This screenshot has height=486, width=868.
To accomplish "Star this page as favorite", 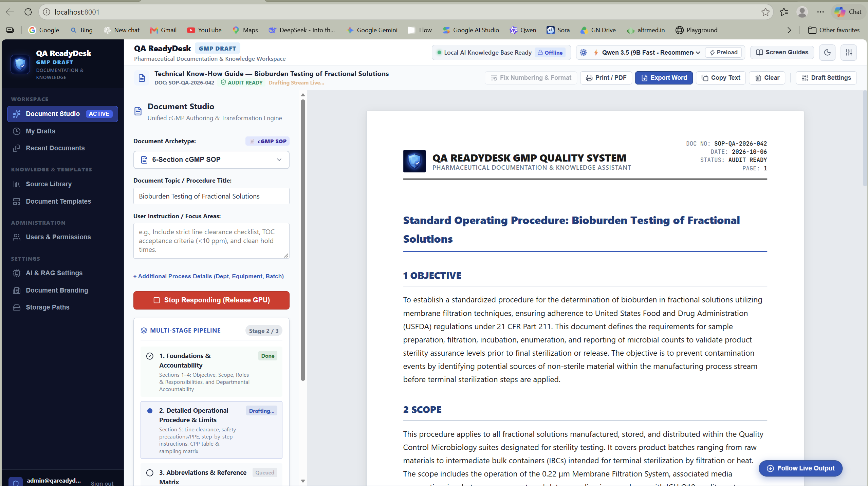I will click(765, 12).
